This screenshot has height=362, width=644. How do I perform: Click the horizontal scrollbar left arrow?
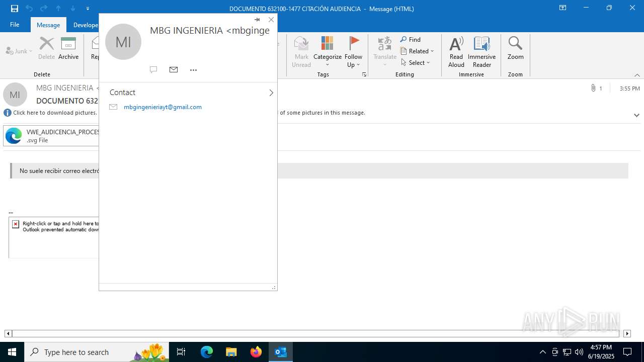click(x=8, y=333)
